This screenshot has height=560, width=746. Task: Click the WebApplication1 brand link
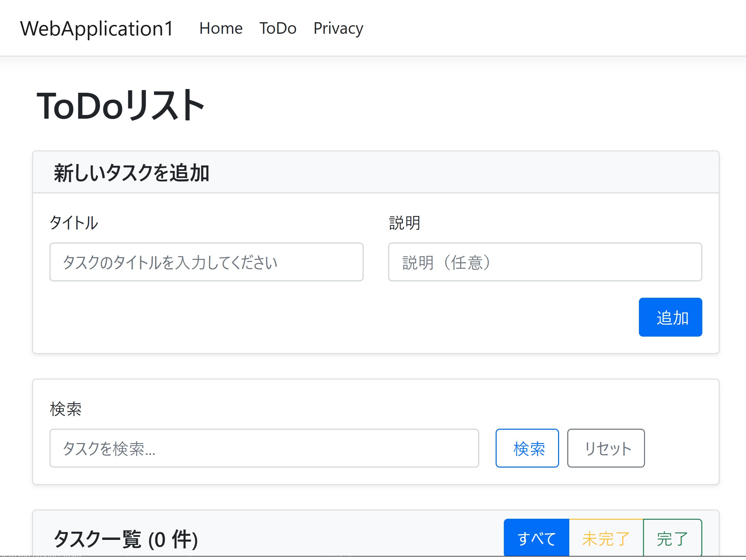click(x=97, y=28)
